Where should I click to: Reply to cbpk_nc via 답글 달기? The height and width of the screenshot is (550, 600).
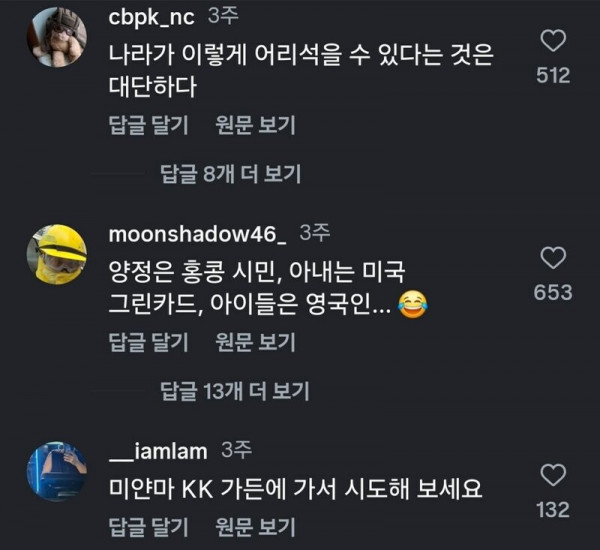click(x=147, y=125)
